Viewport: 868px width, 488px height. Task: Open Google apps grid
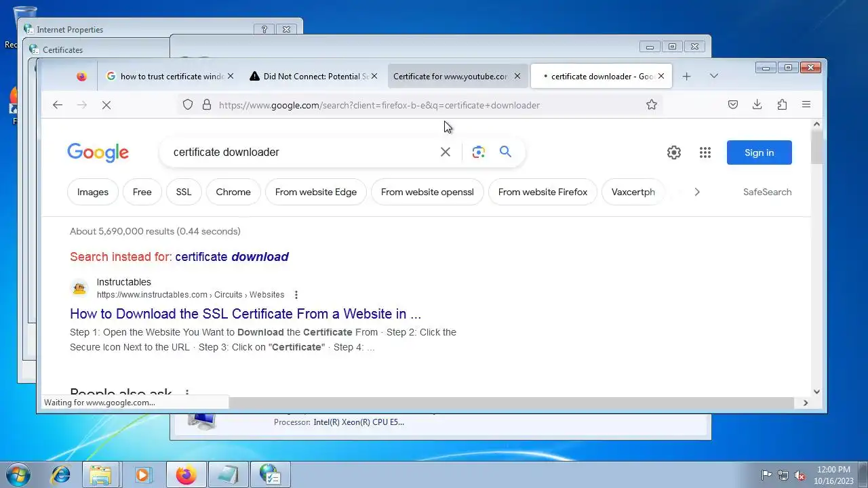[705, 152]
